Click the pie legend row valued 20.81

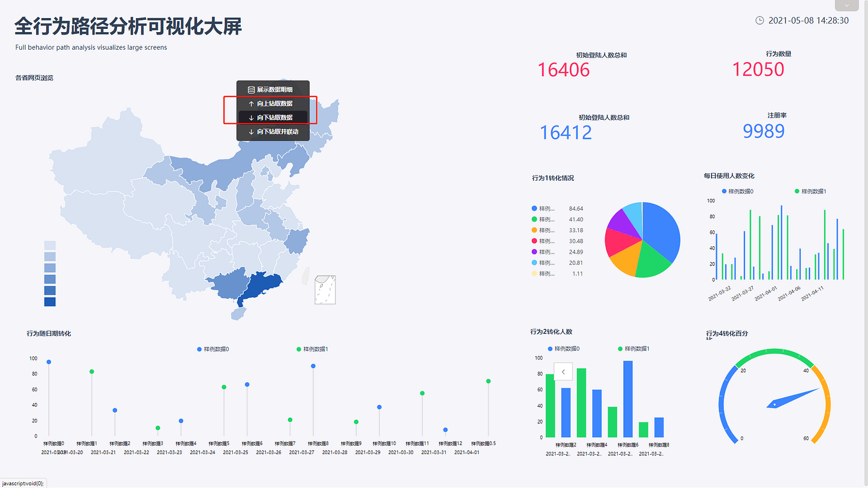pyautogui.click(x=557, y=263)
